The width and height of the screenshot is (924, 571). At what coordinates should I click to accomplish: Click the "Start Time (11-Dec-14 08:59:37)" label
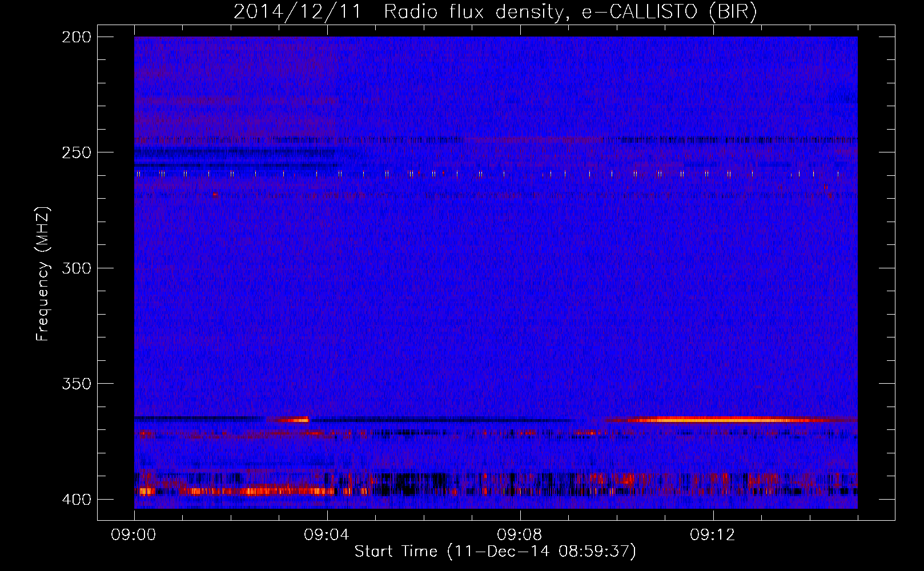coord(495,552)
